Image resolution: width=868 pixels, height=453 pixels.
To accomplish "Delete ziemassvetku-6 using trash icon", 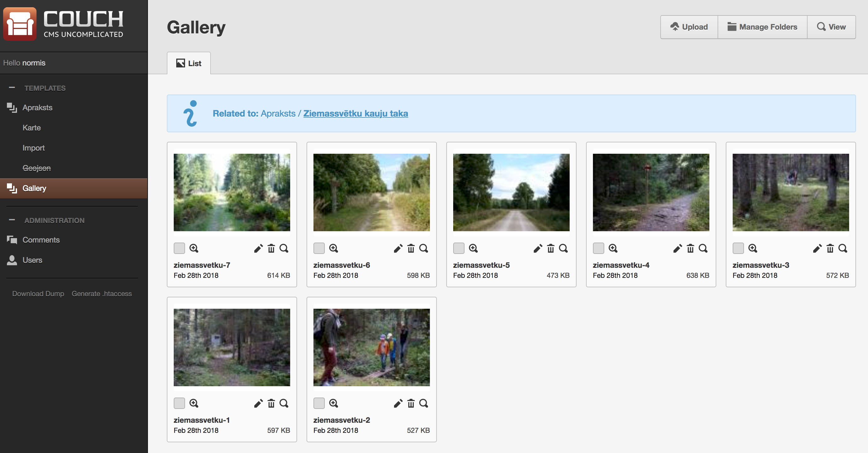I will click(411, 248).
